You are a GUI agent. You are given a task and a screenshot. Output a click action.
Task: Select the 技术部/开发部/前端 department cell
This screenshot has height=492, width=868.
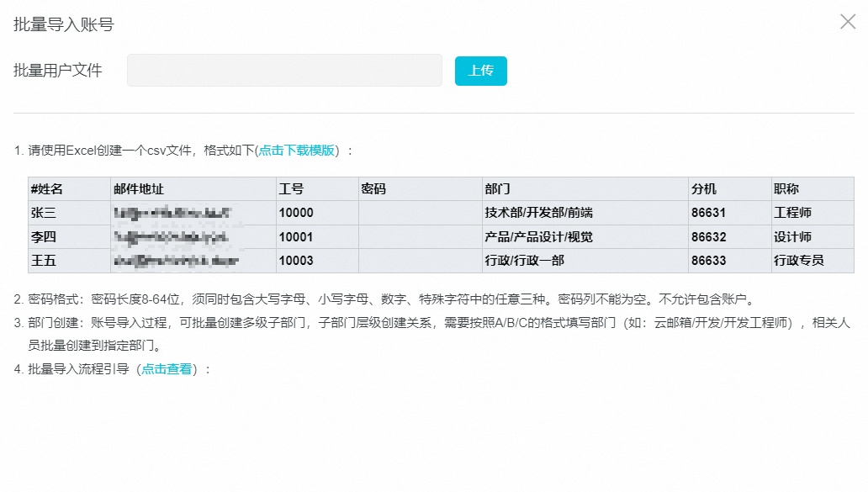pos(532,213)
